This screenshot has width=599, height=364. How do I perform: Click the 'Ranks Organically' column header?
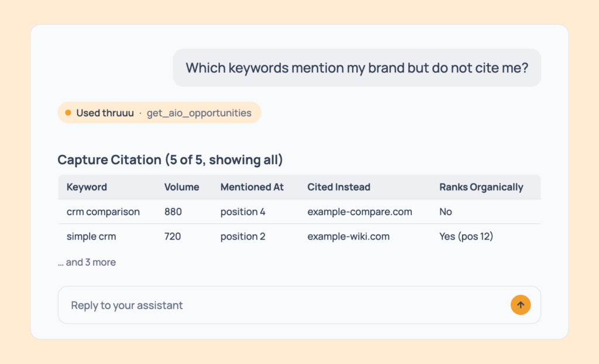click(481, 187)
